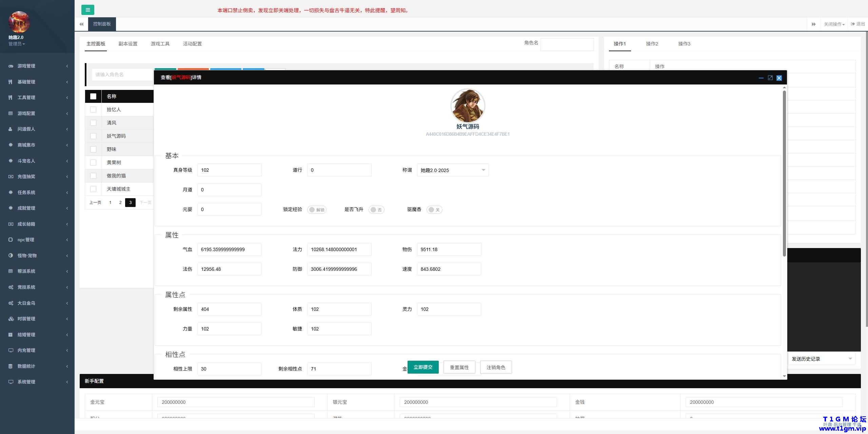The image size is (868, 434).
Task: Click the icon beside 基础管理
Action: tap(11, 82)
